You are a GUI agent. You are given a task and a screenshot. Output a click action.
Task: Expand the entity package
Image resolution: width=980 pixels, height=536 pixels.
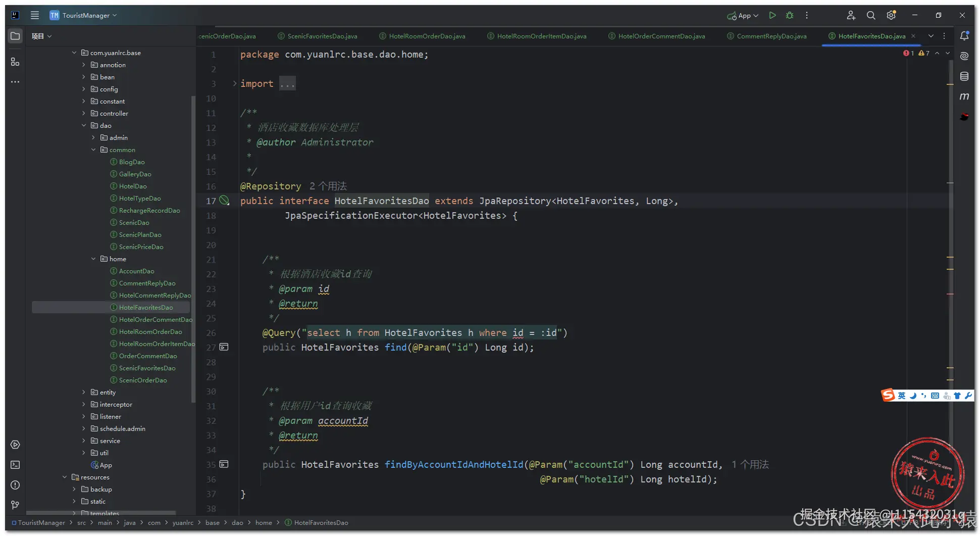[84, 392]
